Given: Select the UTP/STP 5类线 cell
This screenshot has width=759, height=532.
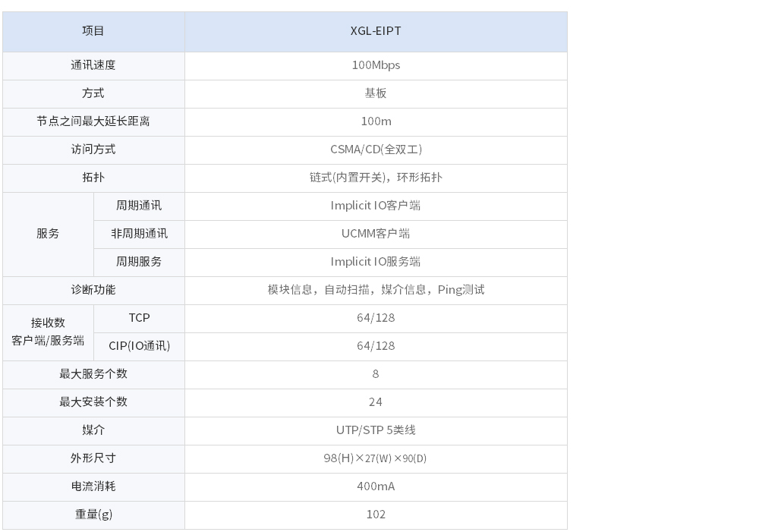Looking at the screenshot, I should [376, 430].
